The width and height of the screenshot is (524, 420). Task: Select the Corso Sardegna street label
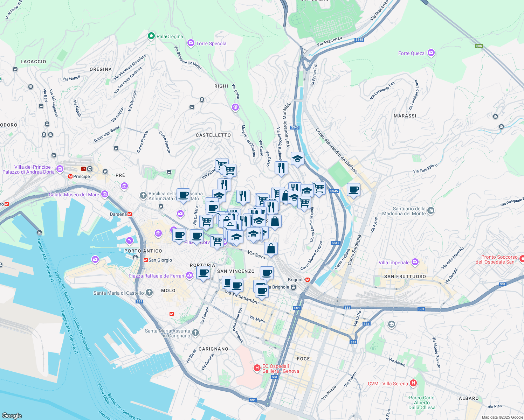pos(354,250)
